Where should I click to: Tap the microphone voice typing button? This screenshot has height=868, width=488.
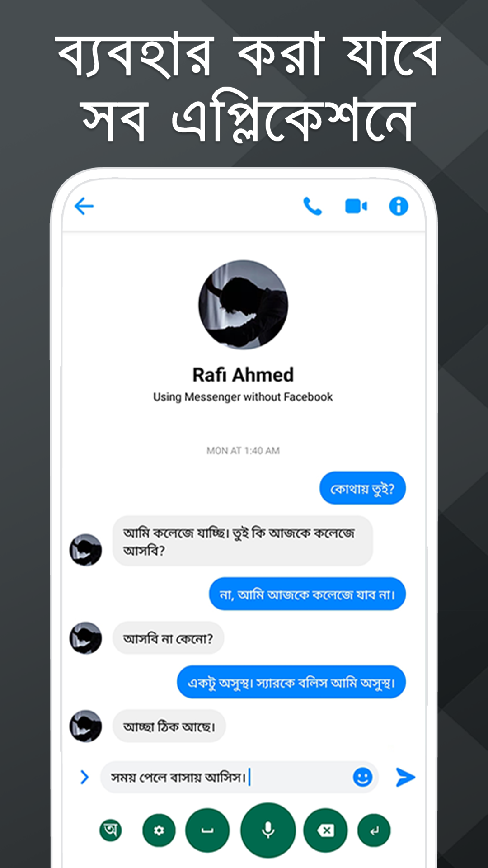(268, 830)
